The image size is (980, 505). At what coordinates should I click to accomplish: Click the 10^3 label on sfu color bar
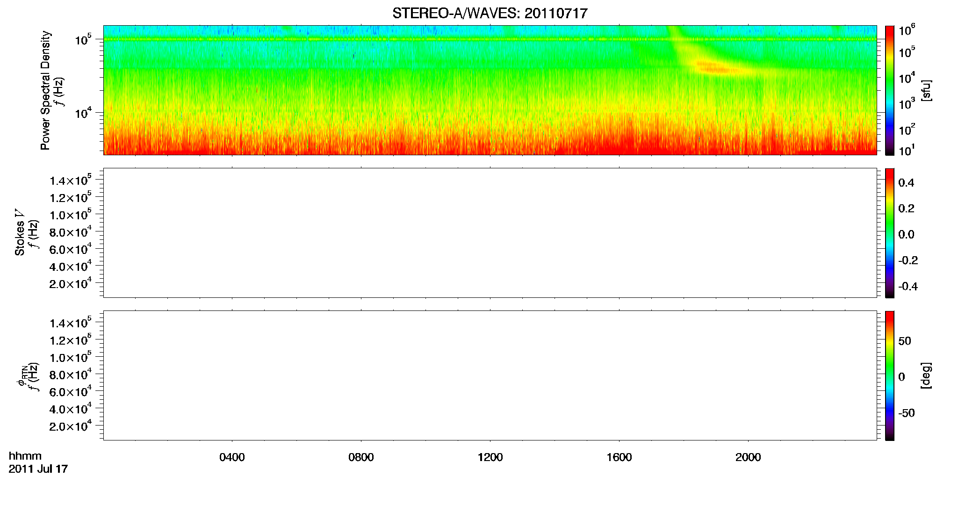[907, 103]
